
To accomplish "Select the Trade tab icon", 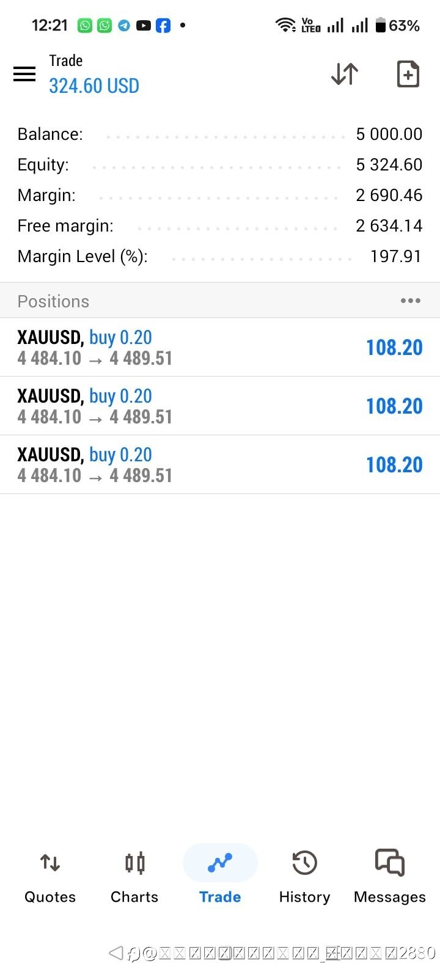I will point(220,863).
